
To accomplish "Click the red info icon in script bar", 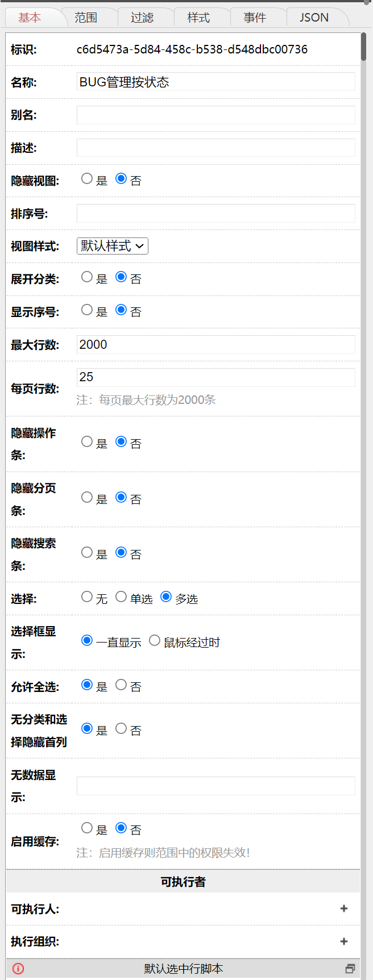I will tap(18, 969).
